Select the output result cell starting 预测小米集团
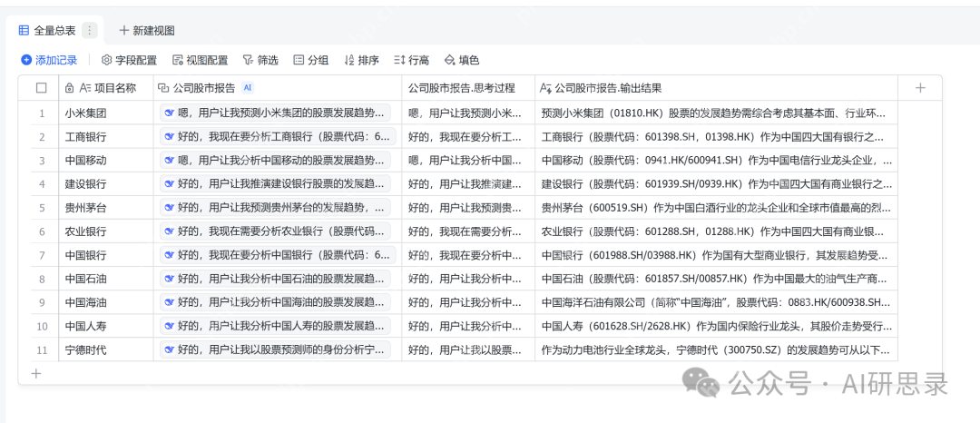980x423 pixels. (716, 113)
